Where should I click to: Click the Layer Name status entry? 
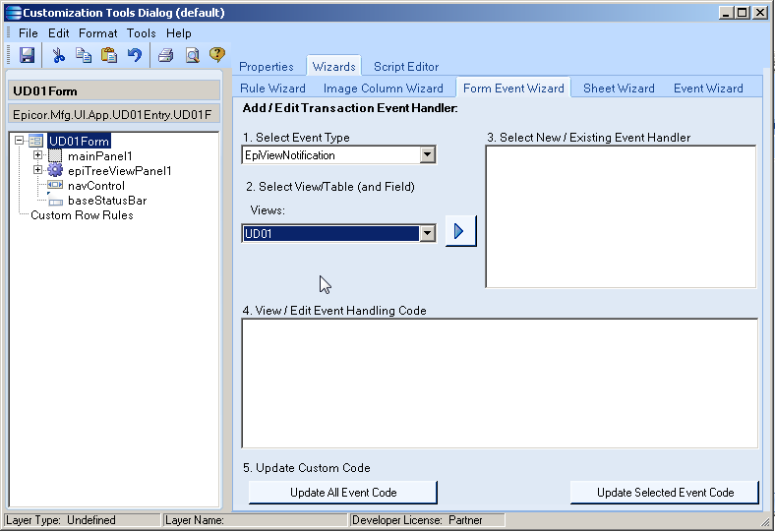(255, 520)
